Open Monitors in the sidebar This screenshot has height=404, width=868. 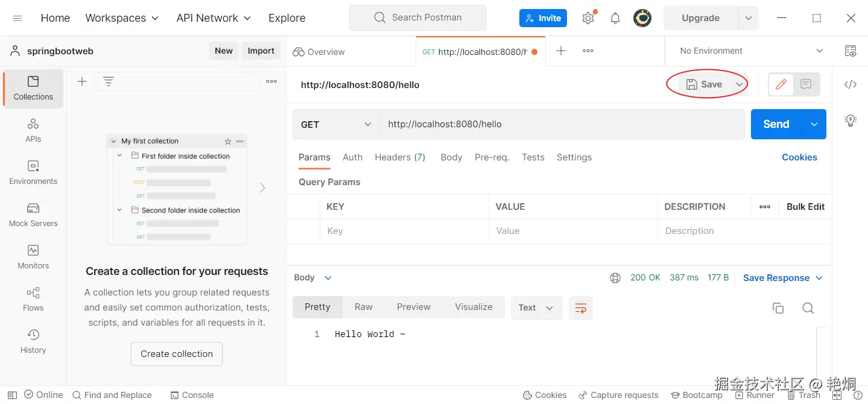33,257
